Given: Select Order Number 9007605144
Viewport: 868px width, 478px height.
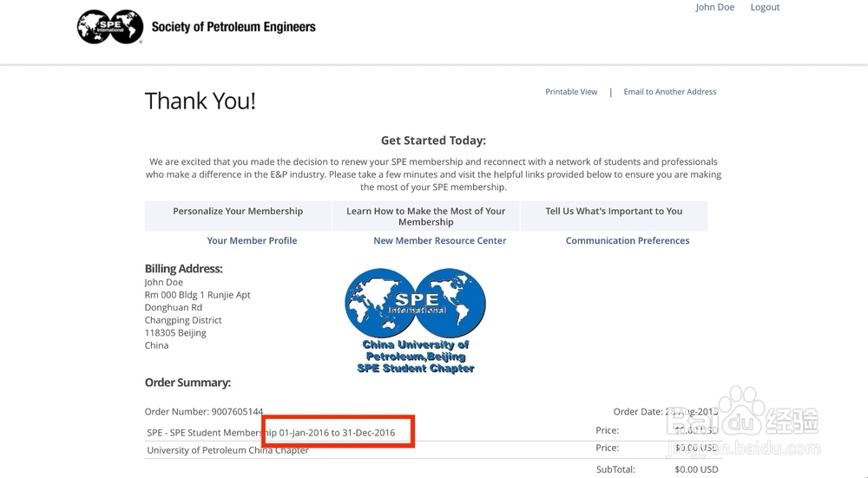Looking at the screenshot, I should click(x=204, y=411).
